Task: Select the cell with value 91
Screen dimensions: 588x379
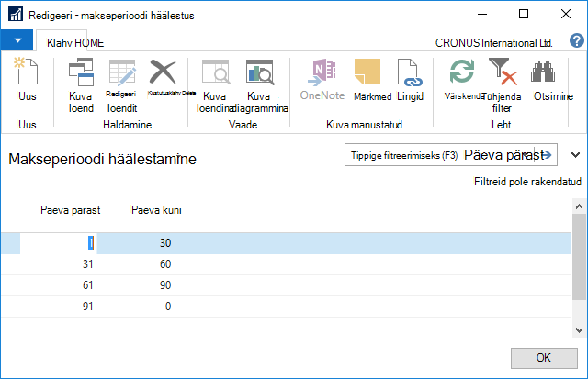Action: pyautogui.click(x=88, y=307)
